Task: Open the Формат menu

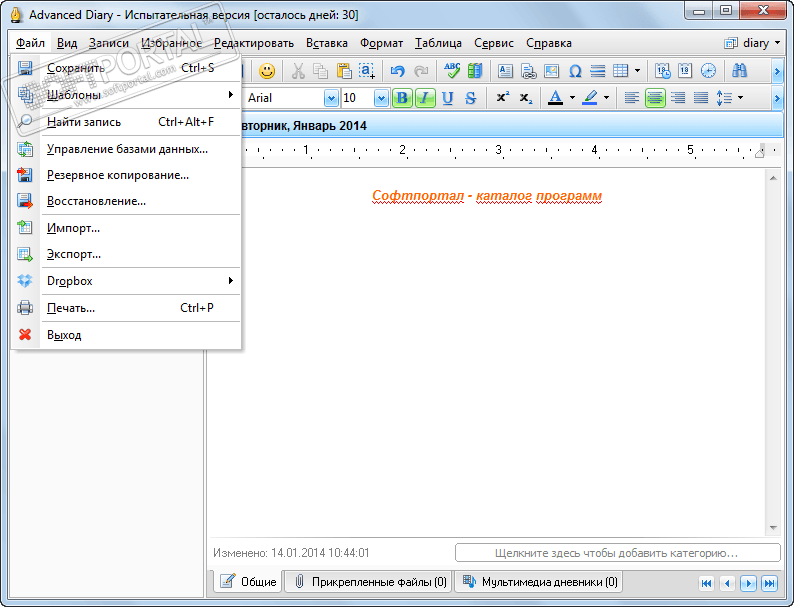Action: pyautogui.click(x=381, y=43)
